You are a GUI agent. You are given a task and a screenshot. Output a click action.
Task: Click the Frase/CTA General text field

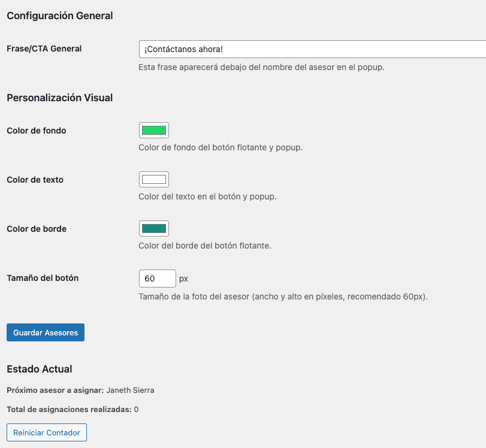(x=312, y=49)
